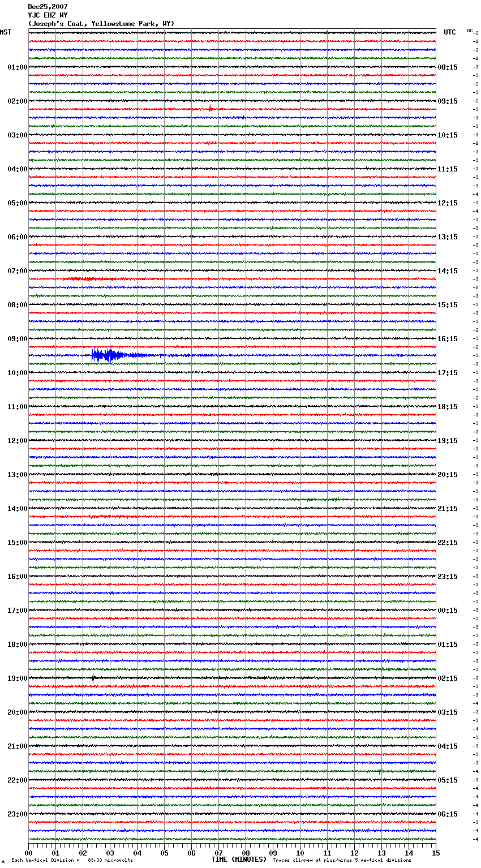Select the 19:00 MST row label
The width and height of the screenshot is (481, 868).
pos(18,678)
